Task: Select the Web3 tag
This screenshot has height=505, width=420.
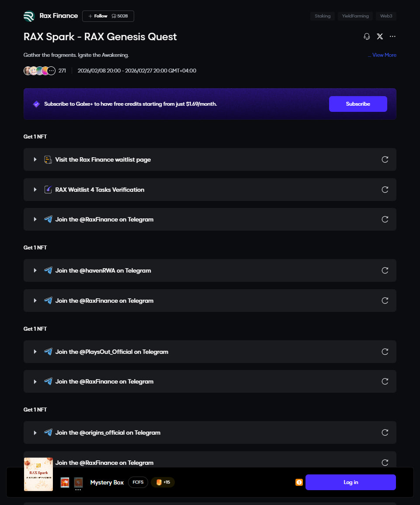Action: click(386, 16)
